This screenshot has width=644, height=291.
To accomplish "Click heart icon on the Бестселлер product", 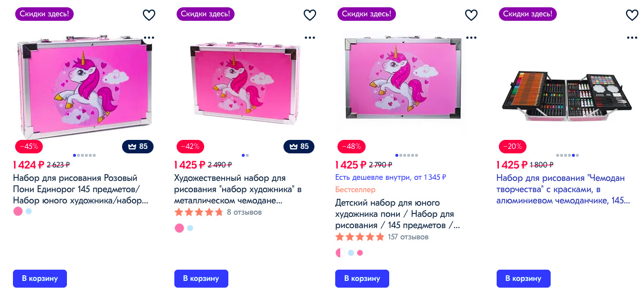I will pyautogui.click(x=471, y=15).
